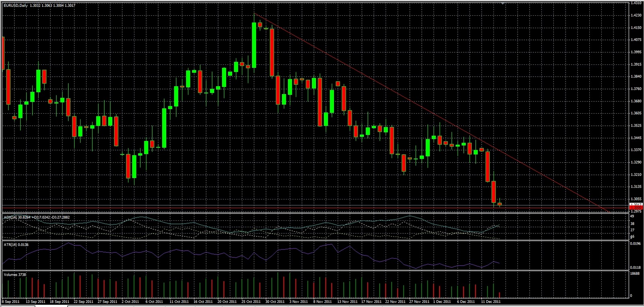The image size is (644, 307).
Task: Click the 1.3840 price scale label
Action: (x=636, y=76)
